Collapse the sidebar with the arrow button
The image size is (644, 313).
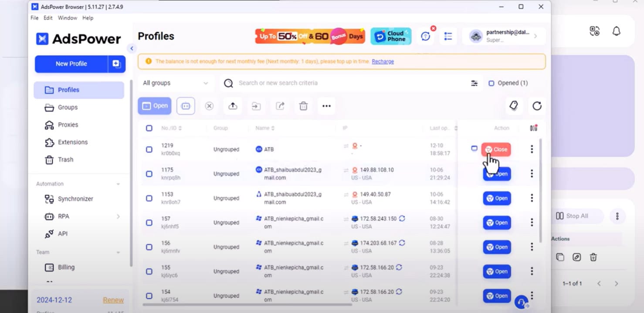tap(132, 48)
